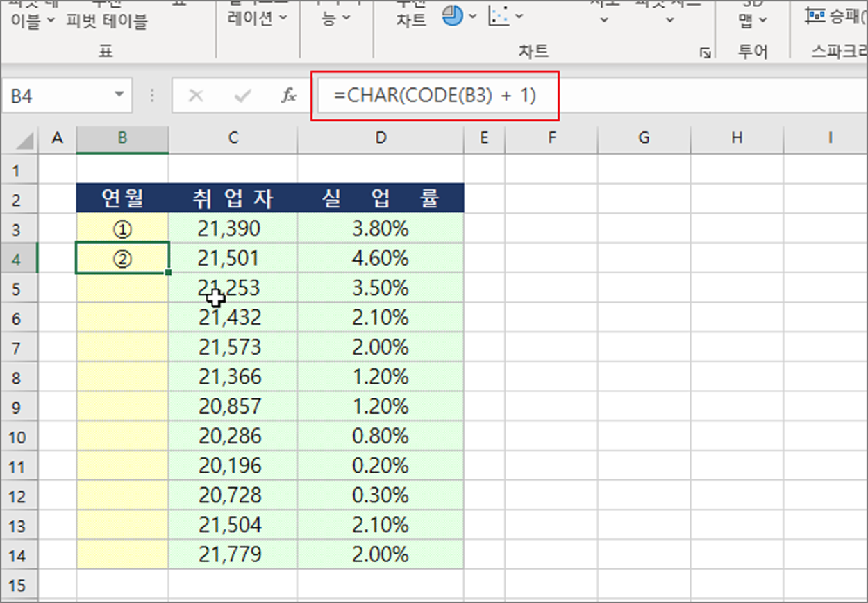The image size is (868, 603).
Task: Select the cell with 21,501
Action: coord(233,258)
